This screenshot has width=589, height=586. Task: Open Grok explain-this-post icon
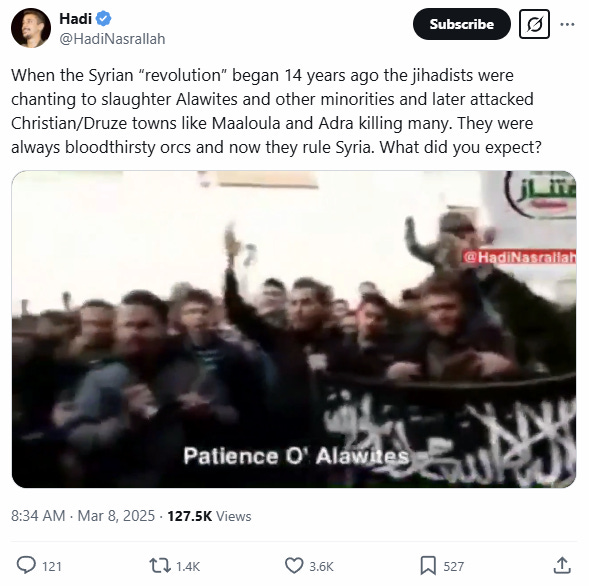pyautogui.click(x=534, y=24)
